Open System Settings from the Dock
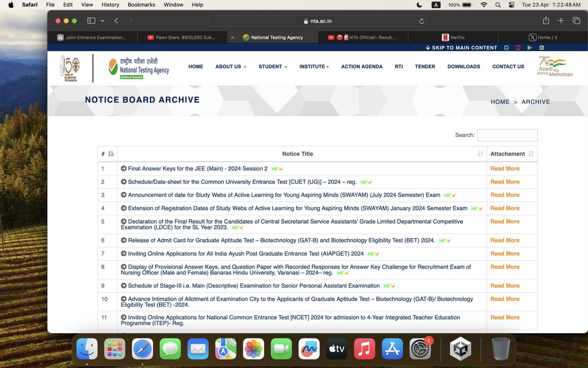 [420, 349]
